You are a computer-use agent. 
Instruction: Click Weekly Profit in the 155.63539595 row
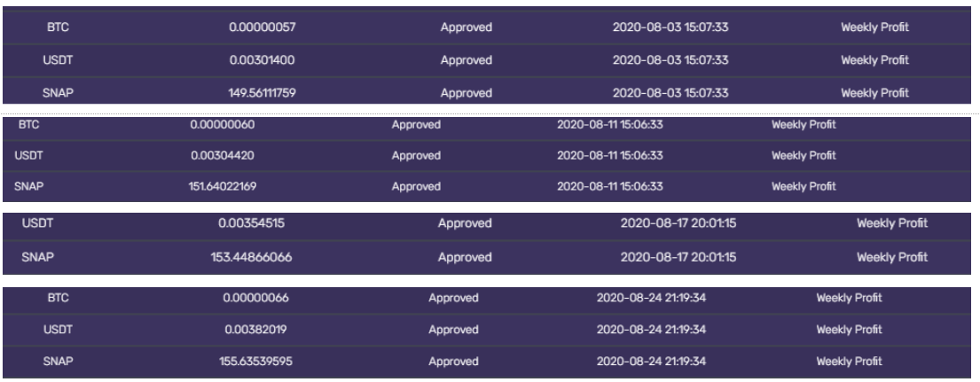click(849, 362)
